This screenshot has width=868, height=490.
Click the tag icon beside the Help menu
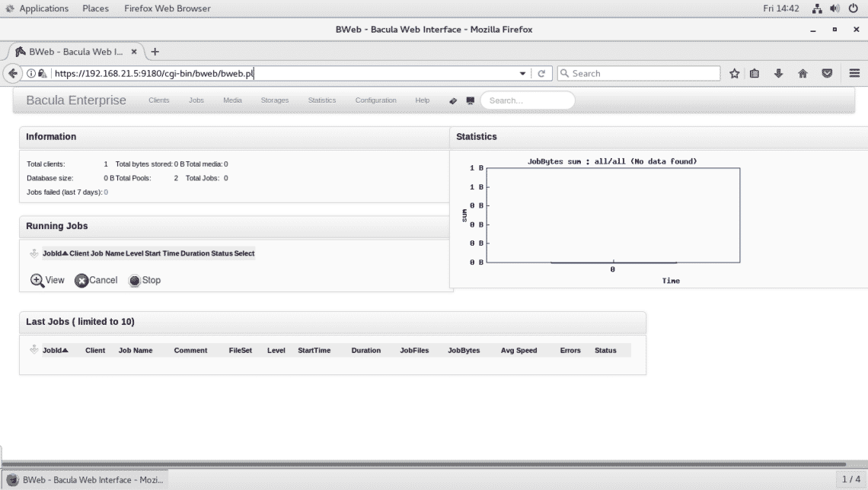(x=453, y=100)
